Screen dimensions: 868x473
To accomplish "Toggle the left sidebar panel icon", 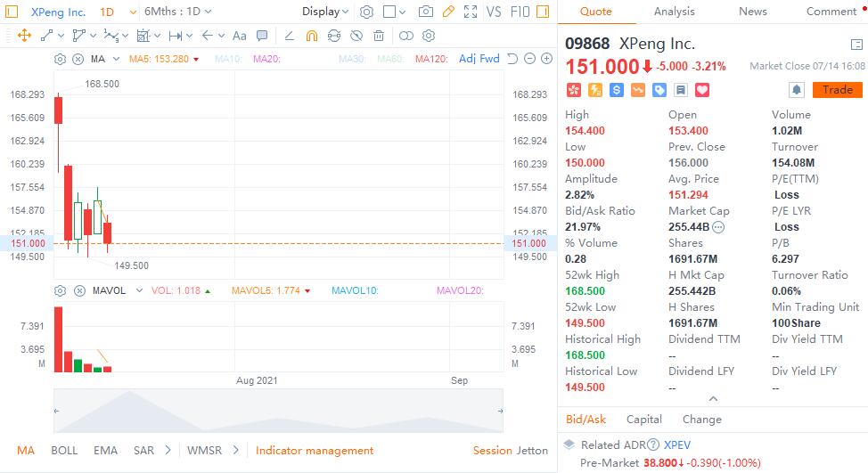I will 12,12.
